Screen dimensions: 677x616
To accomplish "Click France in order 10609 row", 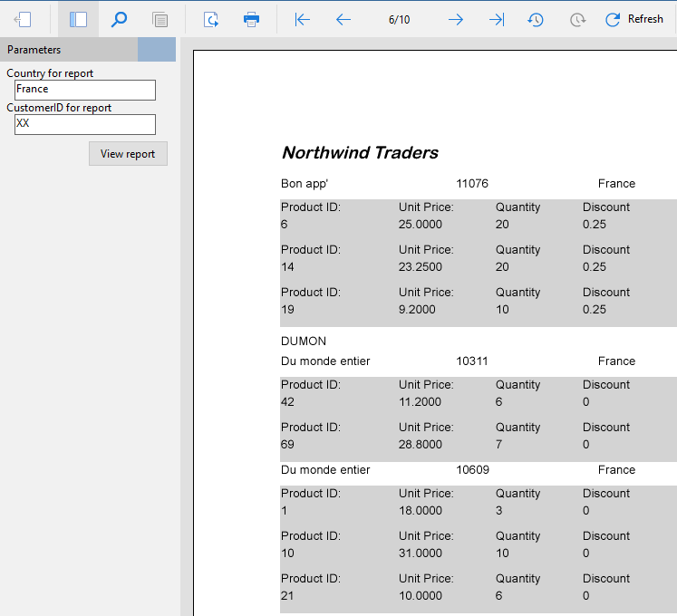I will point(616,469).
